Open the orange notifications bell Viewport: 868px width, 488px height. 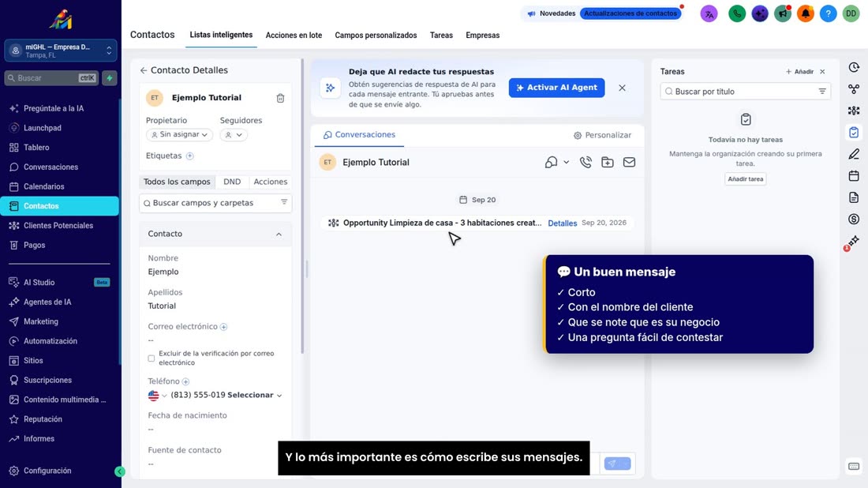[806, 13]
